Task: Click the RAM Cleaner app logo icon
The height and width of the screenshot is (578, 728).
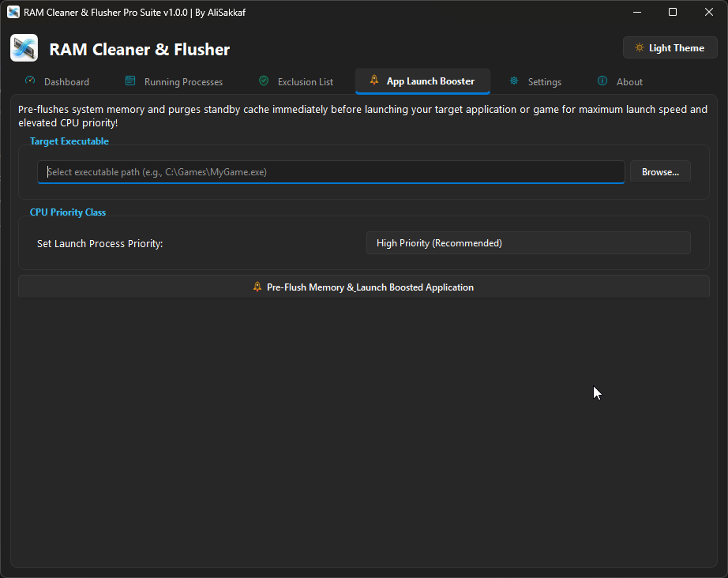Action: click(x=24, y=48)
